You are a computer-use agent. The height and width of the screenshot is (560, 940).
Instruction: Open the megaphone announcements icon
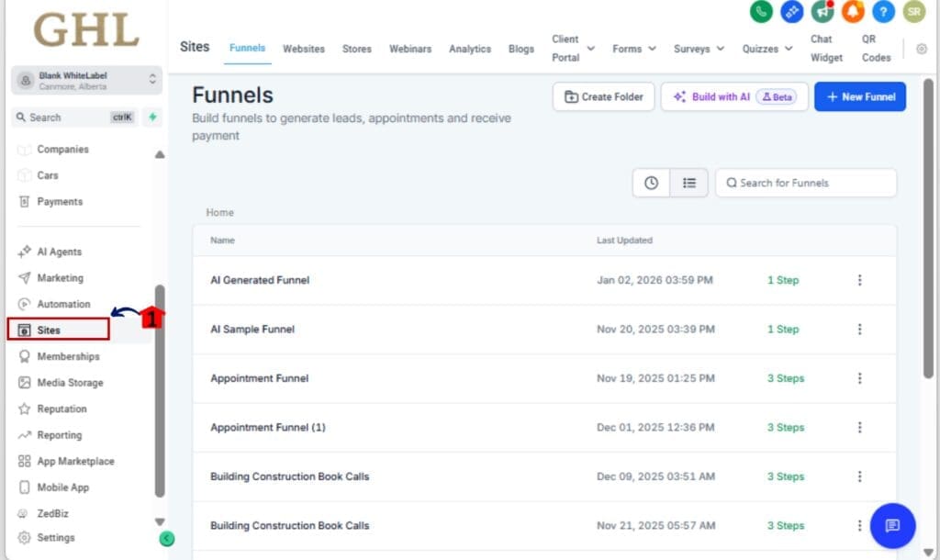[822, 12]
